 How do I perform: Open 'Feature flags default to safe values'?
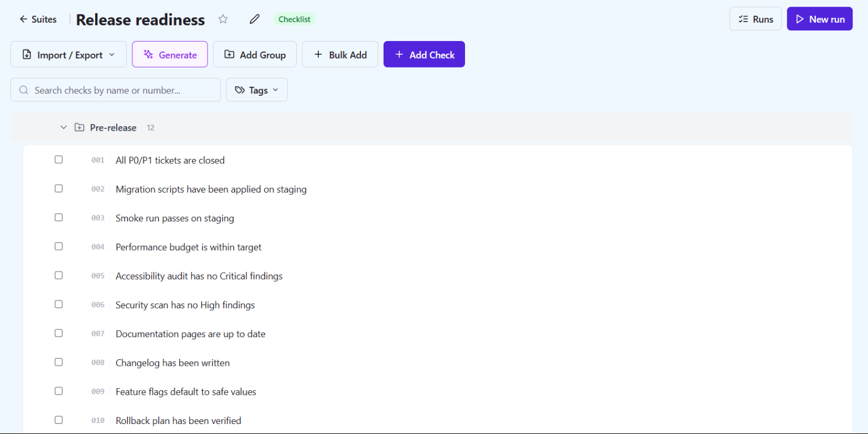tap(186, 391)
